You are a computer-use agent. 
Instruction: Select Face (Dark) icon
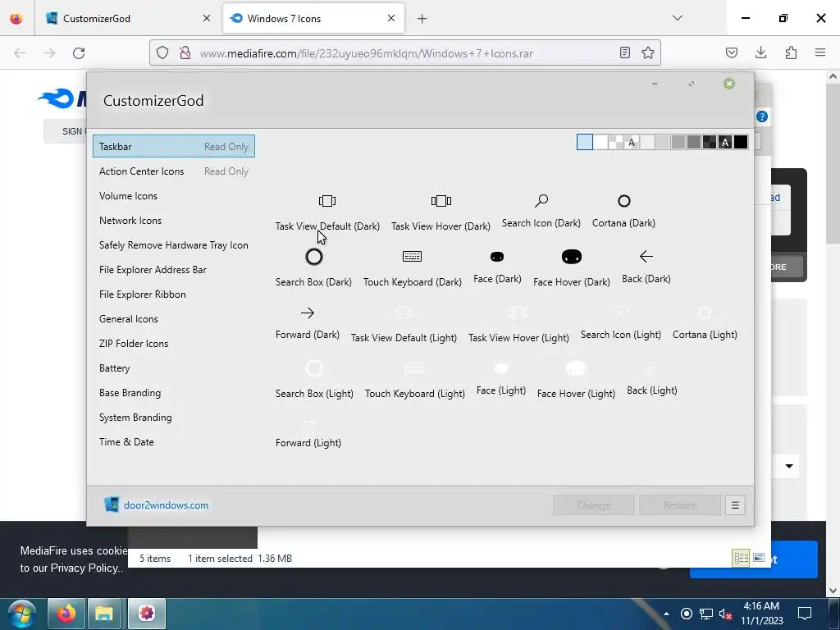(x=497, y=257)
